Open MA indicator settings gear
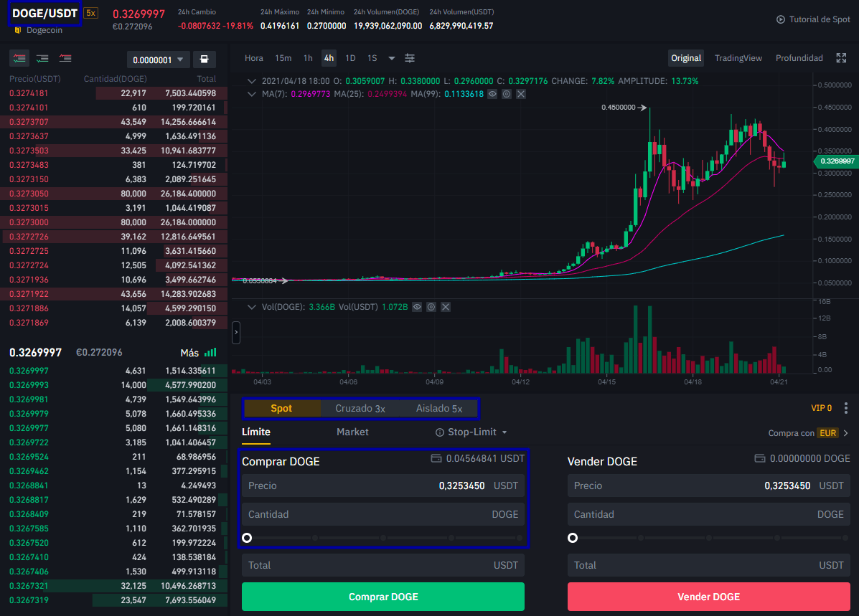 tap(507, 94)
